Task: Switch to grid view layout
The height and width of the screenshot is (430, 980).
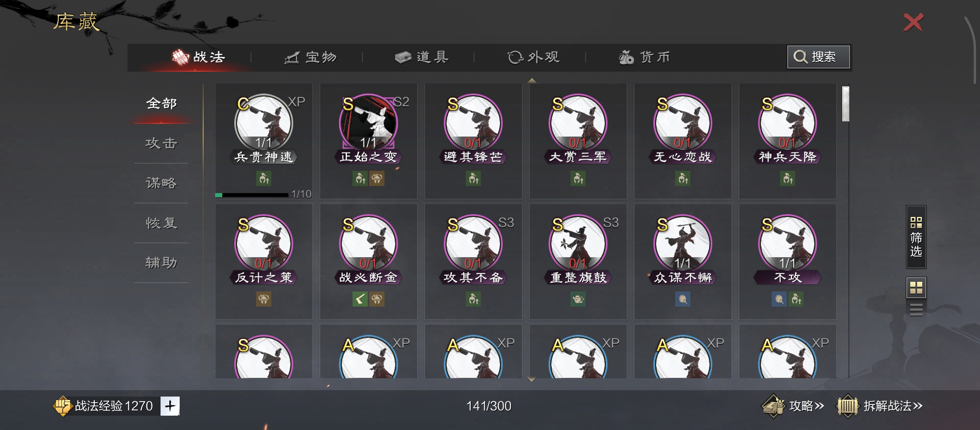Action: pos(916,287)
